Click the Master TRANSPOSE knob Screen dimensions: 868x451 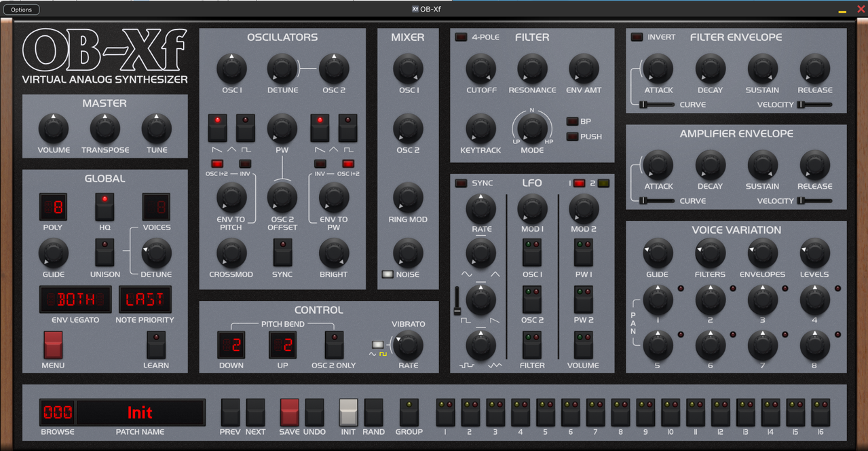pyautogui.click(x=105, y=128)
